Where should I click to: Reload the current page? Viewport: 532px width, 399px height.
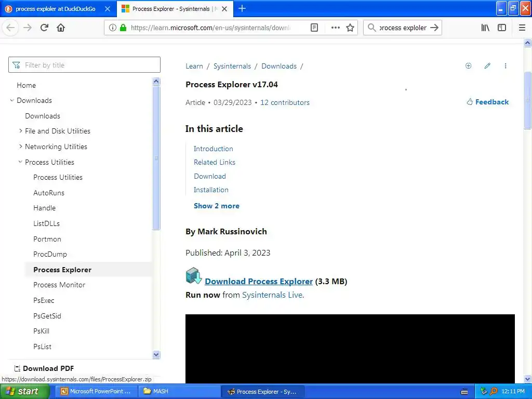coord(44,28)
